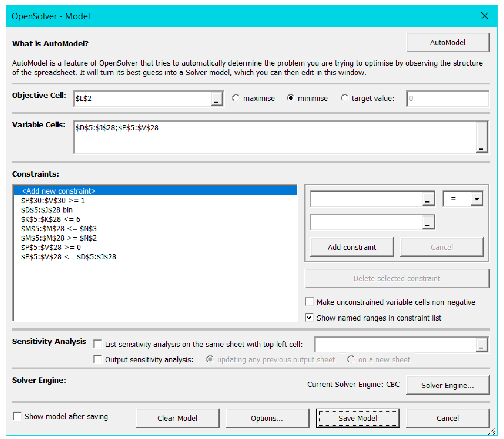Check show model after saving

(x=17, y=416)
